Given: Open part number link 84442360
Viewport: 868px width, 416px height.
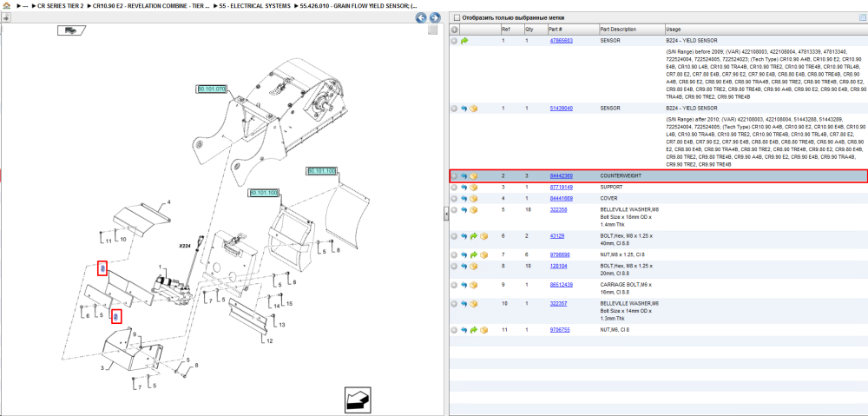Looking at the screenshot, I should (x=561, y=176).
